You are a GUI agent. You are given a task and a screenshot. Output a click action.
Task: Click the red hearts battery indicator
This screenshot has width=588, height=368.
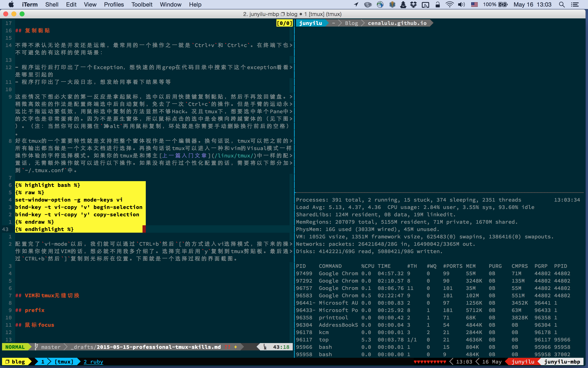[x=430, y=361]
